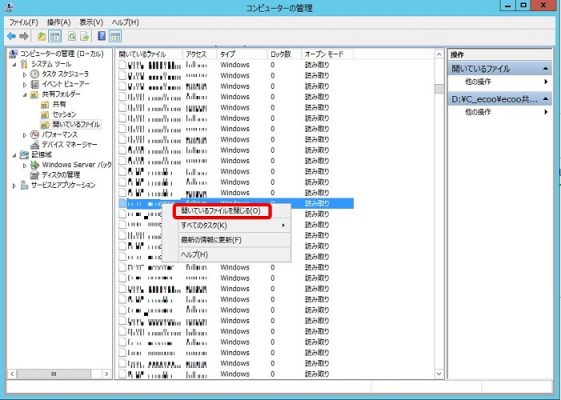Screen dimensions: 561x400
Task: Sort by タイプ column header
Action: (x=242, y=54)
